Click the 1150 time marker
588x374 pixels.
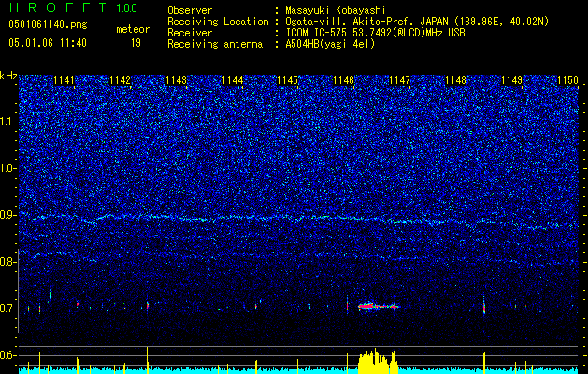(567, 80)
